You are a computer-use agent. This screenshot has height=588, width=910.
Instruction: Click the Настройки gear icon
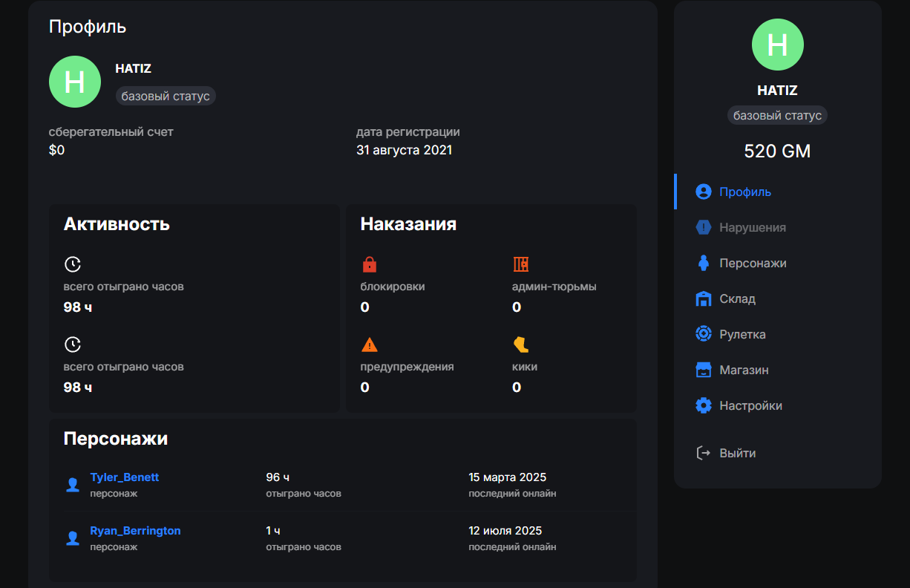click(703, 405)
